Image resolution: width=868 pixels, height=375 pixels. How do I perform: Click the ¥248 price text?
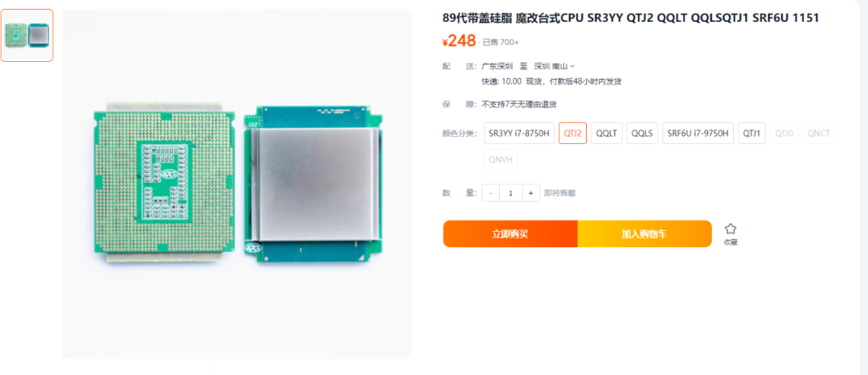click(459, 41)
